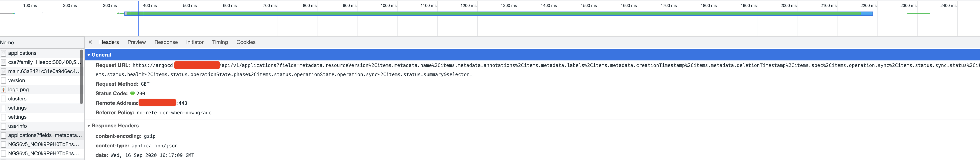The image size is (980, 160).
Task: Click the 2000 ms timeline label
Action: pos(788,5)
